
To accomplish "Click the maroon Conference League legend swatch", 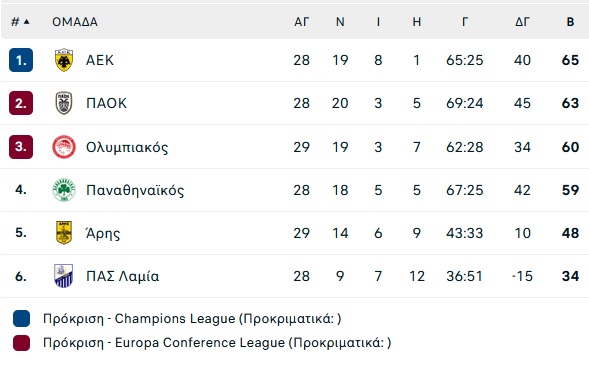I will coord(21,343).
